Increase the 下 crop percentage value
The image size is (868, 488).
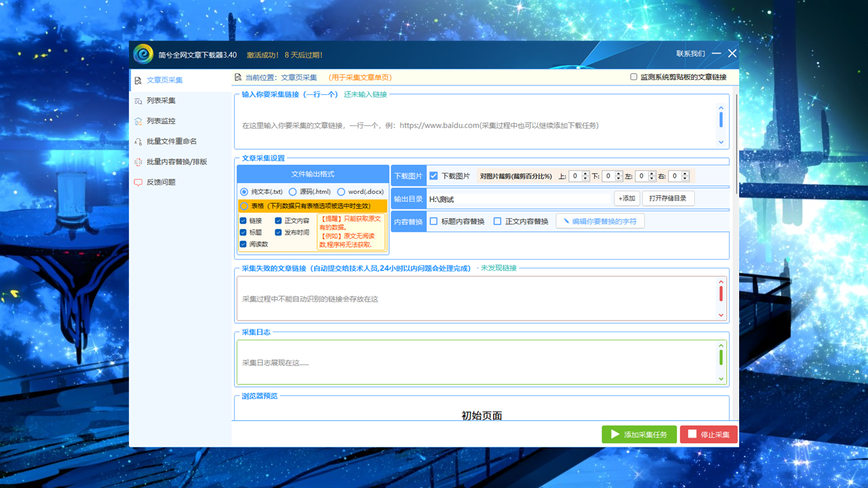pyautogui.click(x=619, y=174)
